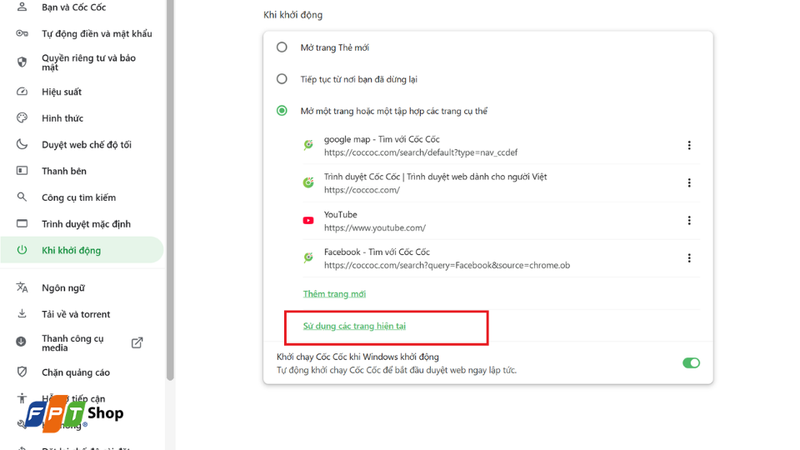The width and height of the screenshot is (800, 450).
Task: Click the Cốc Cốc favicon beside Facebook entry
Action: (x=308, y=258)
